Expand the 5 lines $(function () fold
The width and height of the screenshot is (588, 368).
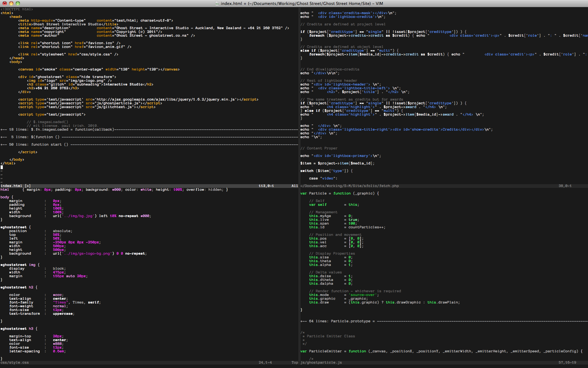click(149, 137)
